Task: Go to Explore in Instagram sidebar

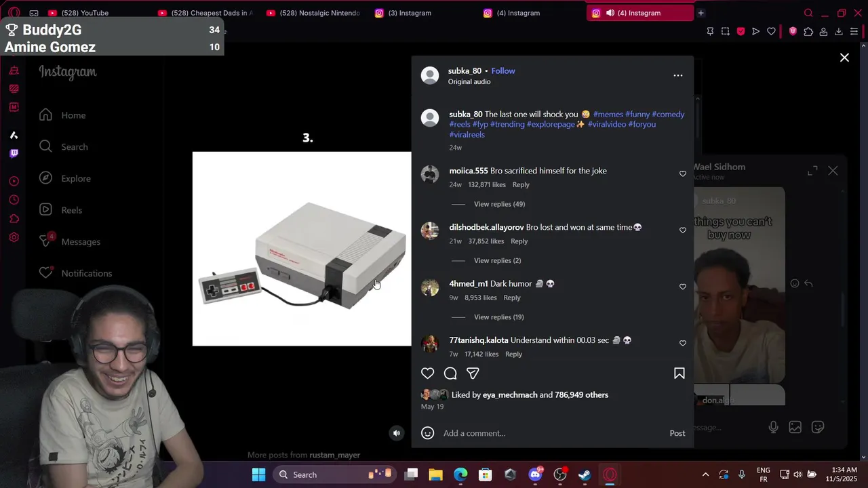Action: pyautogui.click(x=64, y=178)
